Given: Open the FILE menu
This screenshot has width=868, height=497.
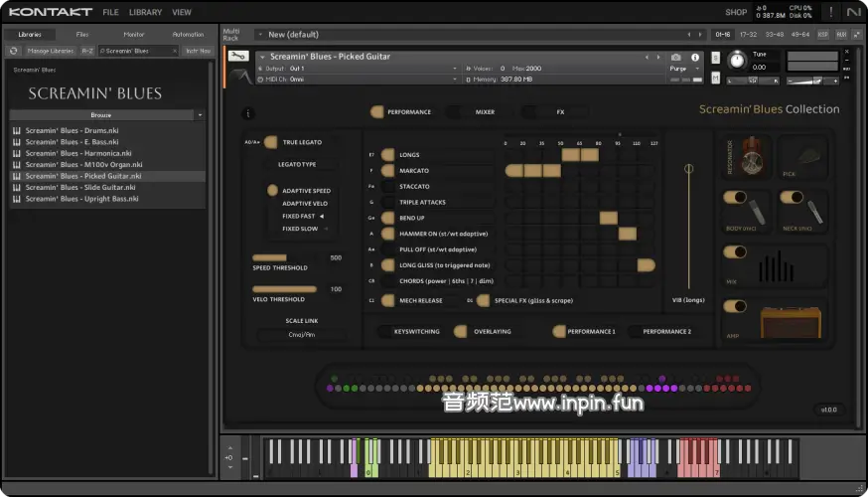Looking at the screenshot, I should [x=110, y=12].
